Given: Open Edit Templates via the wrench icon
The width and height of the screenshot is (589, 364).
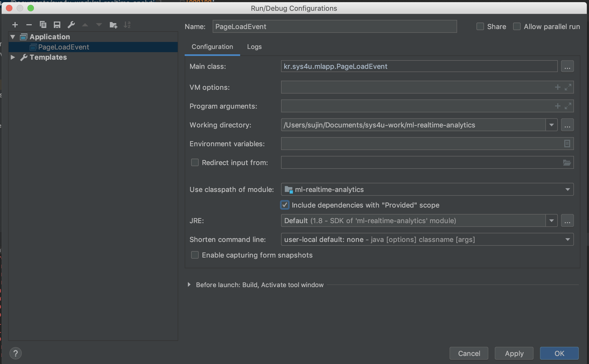Looking at the screenshot, I should [x=71, y=25].
